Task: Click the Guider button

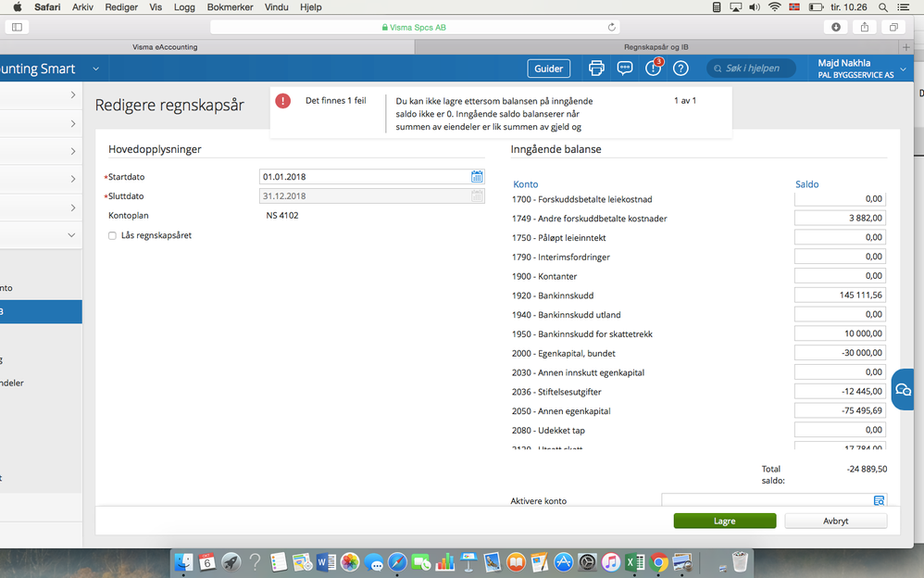Action: pos(549,69)
